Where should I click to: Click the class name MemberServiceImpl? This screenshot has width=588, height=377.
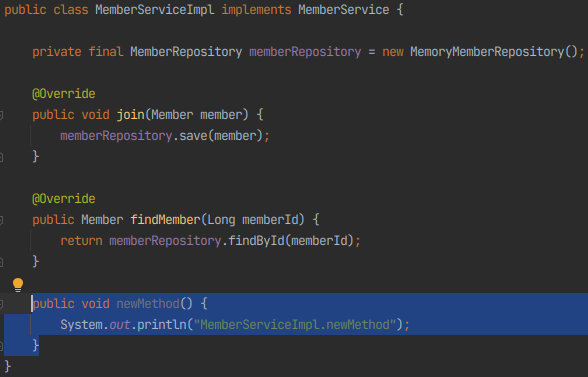[154, 10]
